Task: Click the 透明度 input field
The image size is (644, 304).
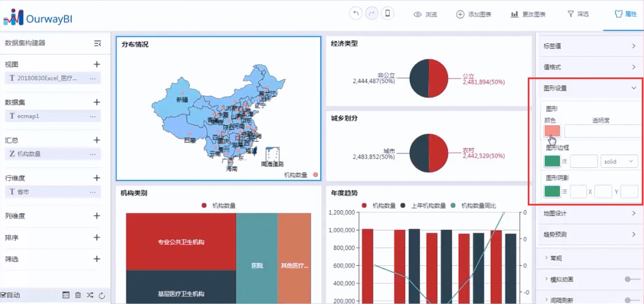Action: click(x=603, y=132)
